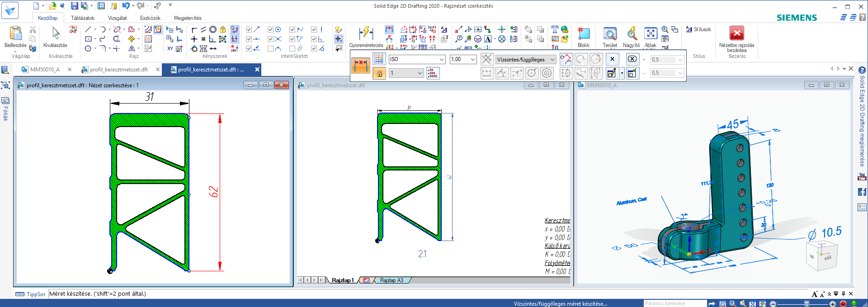Click the Terület zoom area tool
The width and height of the screenshot is (868, 307).
pos(610,37)
